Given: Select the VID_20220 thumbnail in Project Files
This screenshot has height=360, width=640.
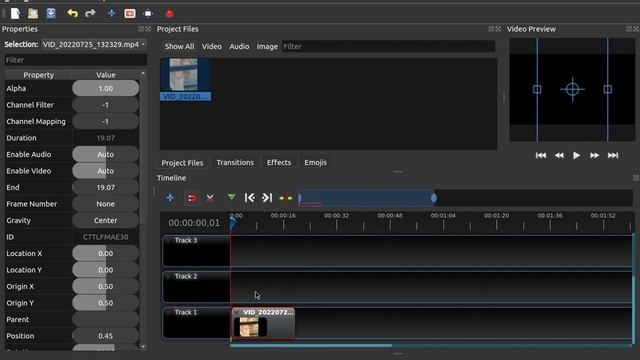Looking at the screenshot, I should coord(185,79).
